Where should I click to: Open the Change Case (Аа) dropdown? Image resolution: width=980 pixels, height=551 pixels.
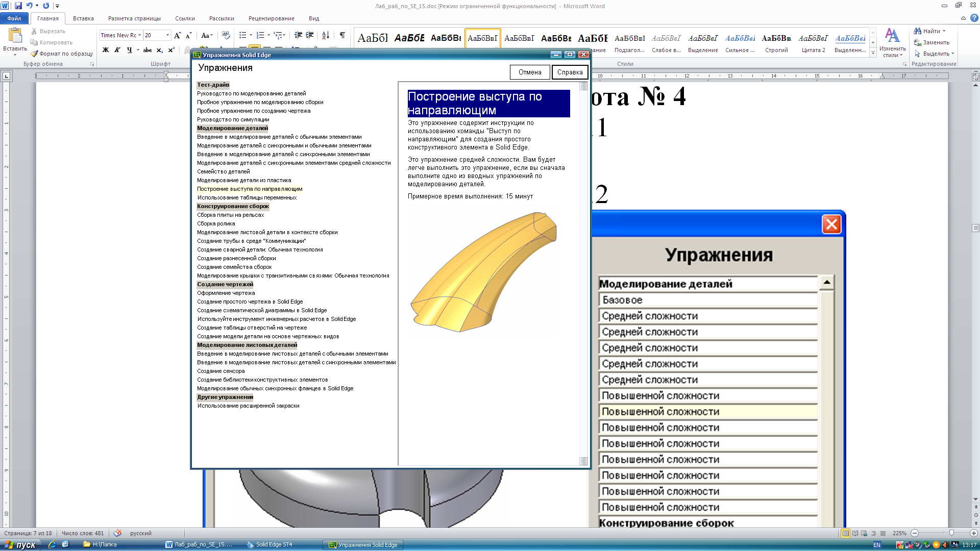coord(207,35)
